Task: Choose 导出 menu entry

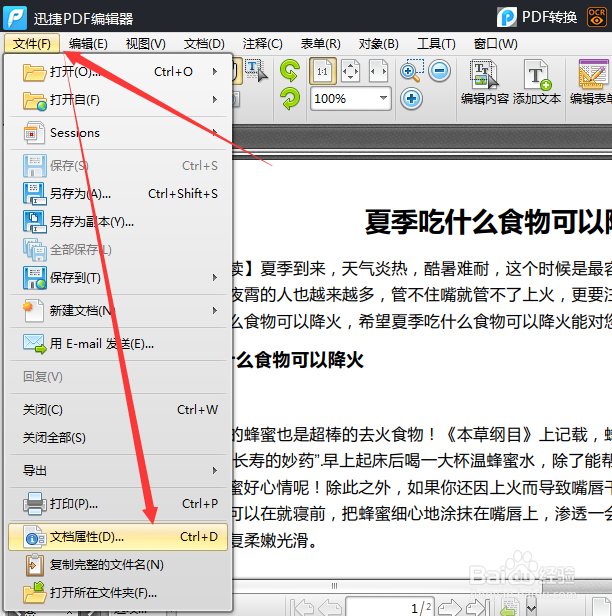Action: [118, 470]
